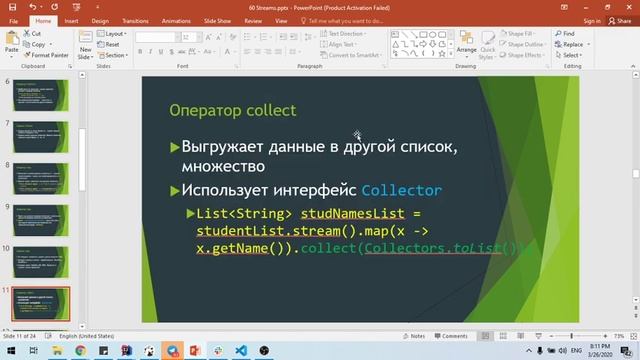Open the font size dropdown
The height and width of the screenshot is (360, 640).
click(199, 37)
